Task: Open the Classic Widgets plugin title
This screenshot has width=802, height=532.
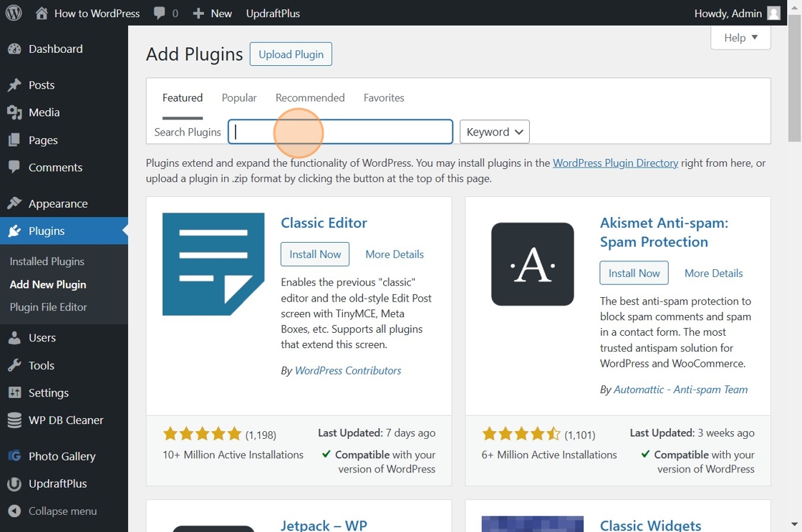Action: click(650, 526)
